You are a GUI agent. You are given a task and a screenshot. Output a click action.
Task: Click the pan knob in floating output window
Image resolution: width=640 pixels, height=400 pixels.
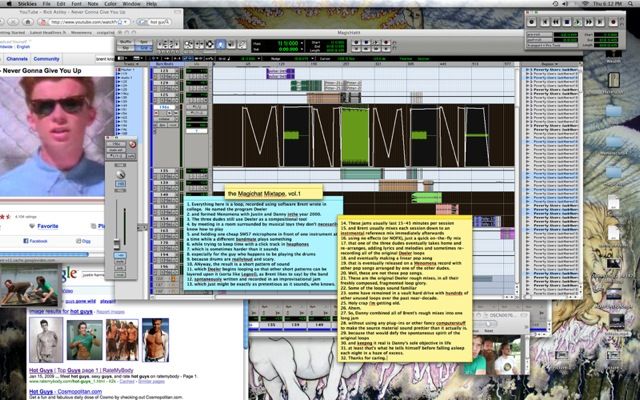tap(120, 175)
